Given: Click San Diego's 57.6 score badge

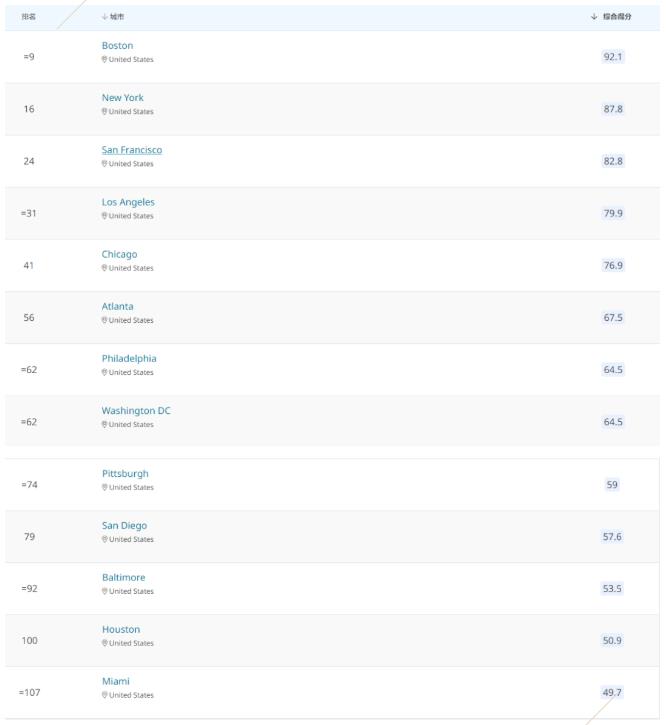Looking at the screenshot, I should pyautogui.click(x=612, y=537).
